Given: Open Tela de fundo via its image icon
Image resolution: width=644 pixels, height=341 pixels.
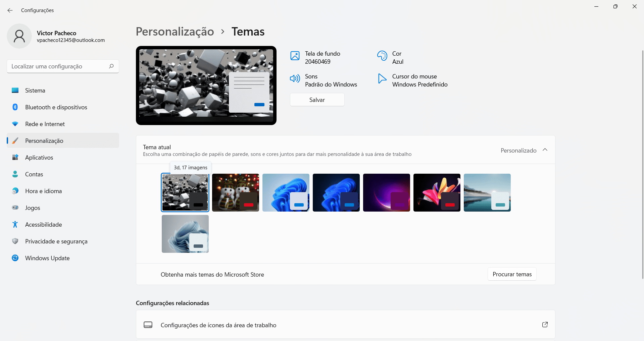Looking at the screenshot, I should (295, 56).
